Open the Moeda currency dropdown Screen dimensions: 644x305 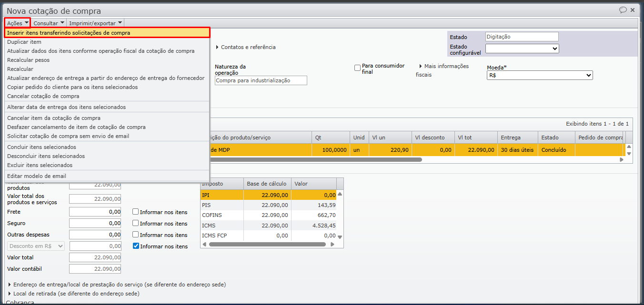pos(539,75)
